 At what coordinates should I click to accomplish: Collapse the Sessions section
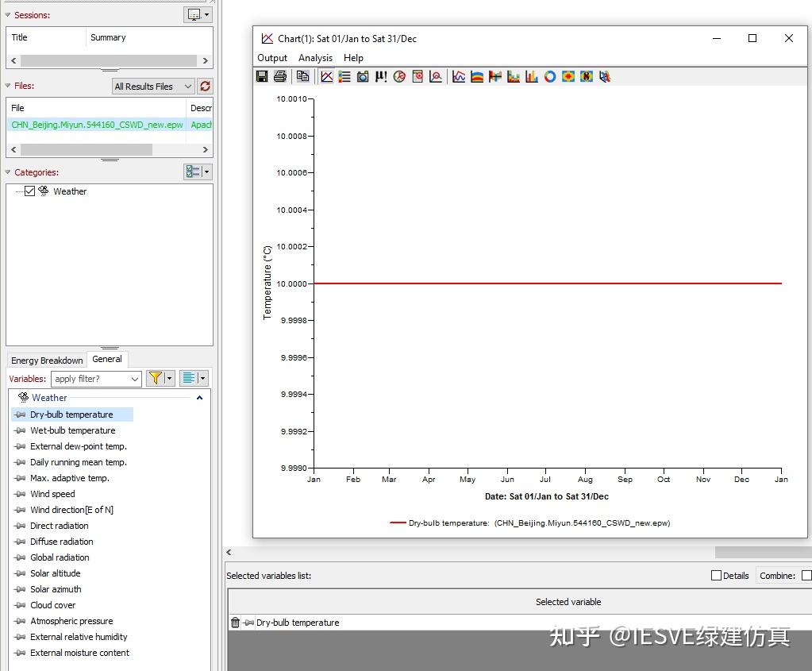(x=8, y=15)
